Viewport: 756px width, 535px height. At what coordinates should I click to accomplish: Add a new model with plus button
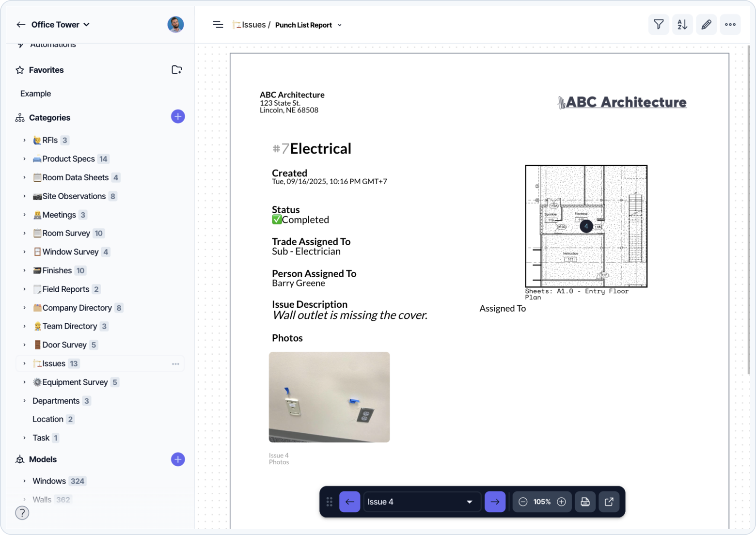click(178, 459)
